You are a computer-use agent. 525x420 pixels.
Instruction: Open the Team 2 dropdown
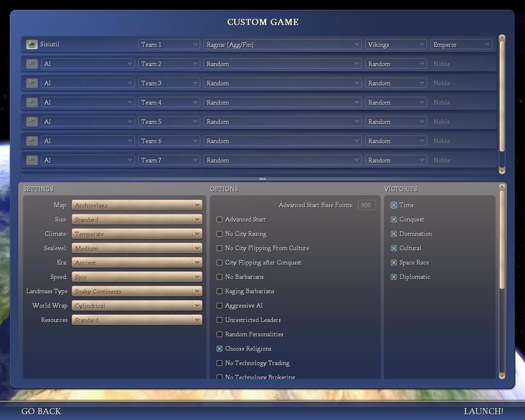coord(169,64)
